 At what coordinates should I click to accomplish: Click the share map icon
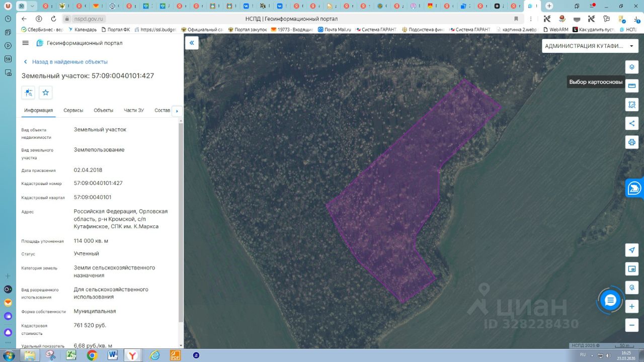(x=632, y=123)
